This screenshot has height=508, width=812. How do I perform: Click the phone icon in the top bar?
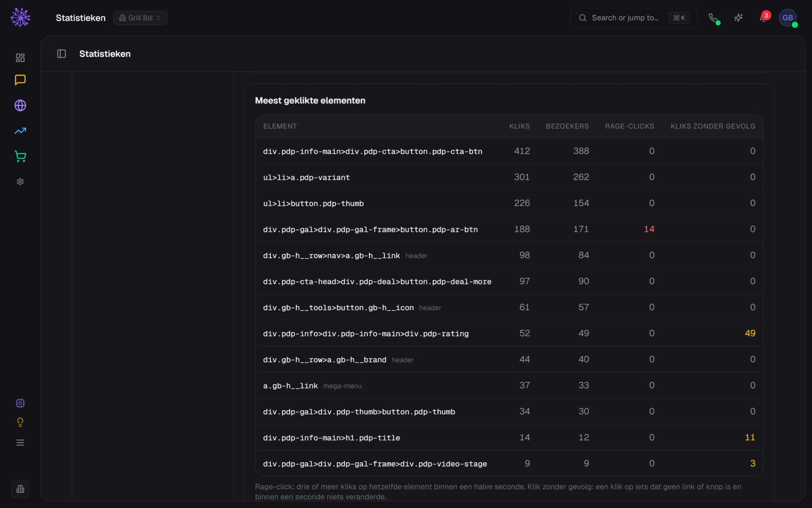click(x=713, y=18)
